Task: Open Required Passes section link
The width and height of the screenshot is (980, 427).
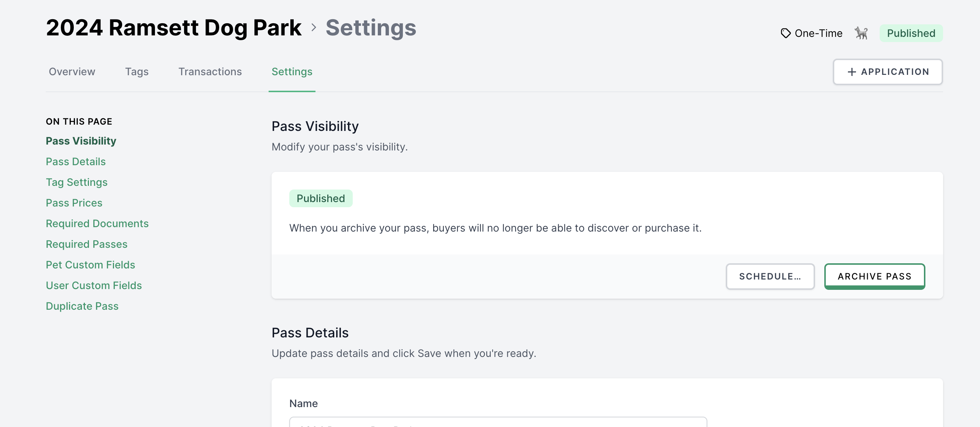Action: (x=86, y=244)
